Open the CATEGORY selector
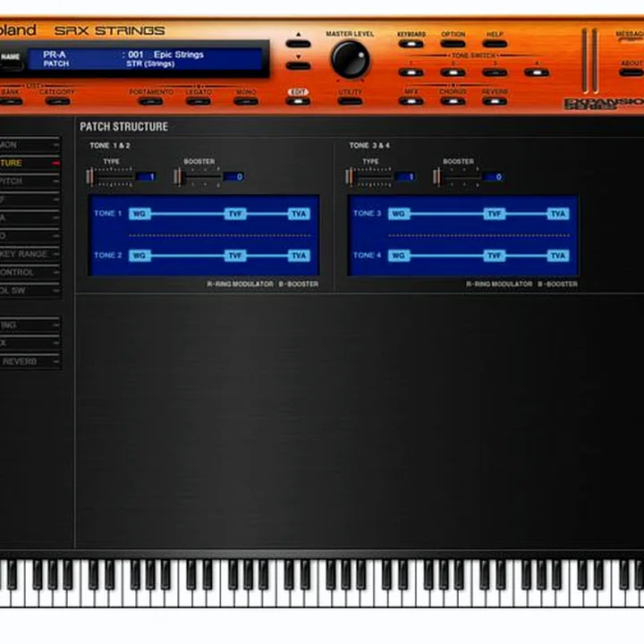The width and height of the screenshot is (644, 644). 57,101
